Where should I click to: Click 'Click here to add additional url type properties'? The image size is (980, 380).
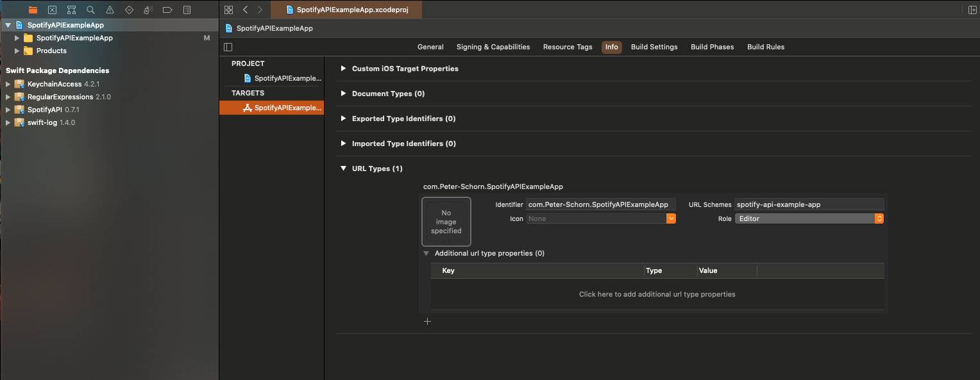pos(657,294)
